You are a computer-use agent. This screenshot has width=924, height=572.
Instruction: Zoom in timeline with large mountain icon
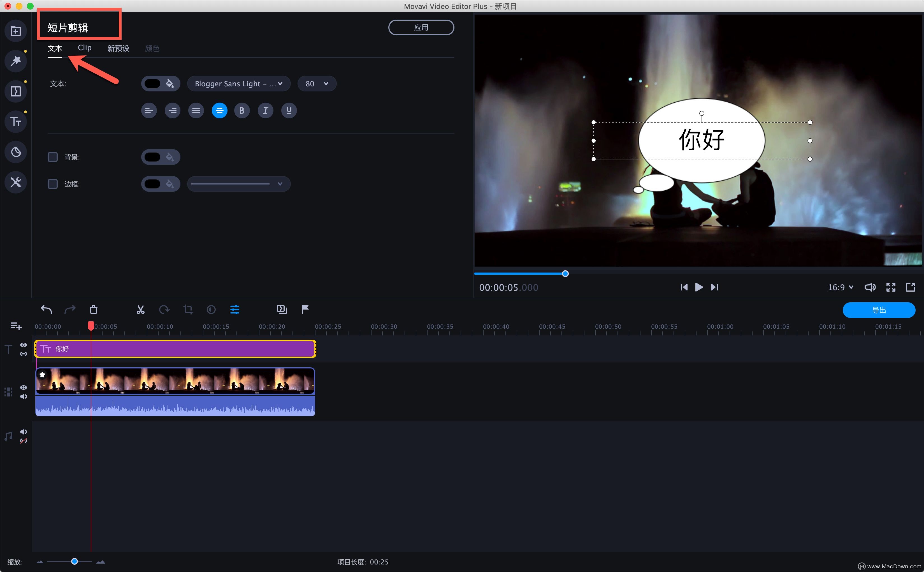(101, 562)
